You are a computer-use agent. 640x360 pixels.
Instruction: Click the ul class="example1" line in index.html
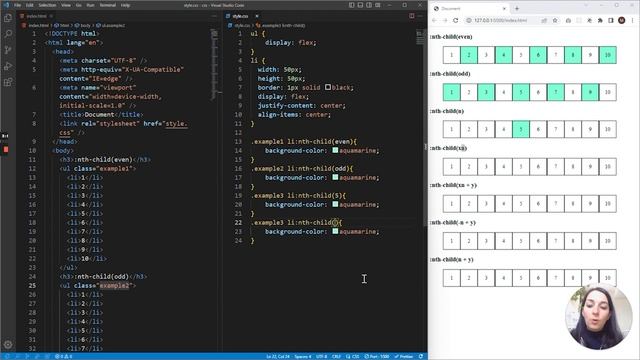98,168
